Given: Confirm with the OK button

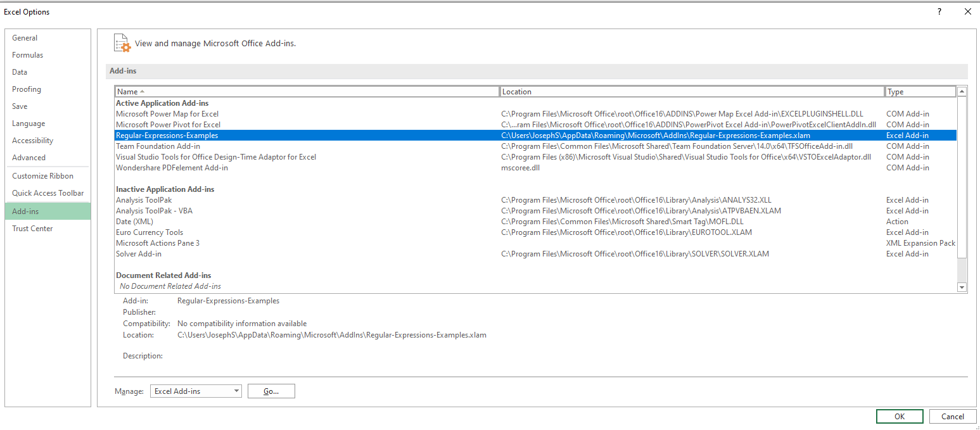Looking at the screenshot, I should (x=900, y=416).
